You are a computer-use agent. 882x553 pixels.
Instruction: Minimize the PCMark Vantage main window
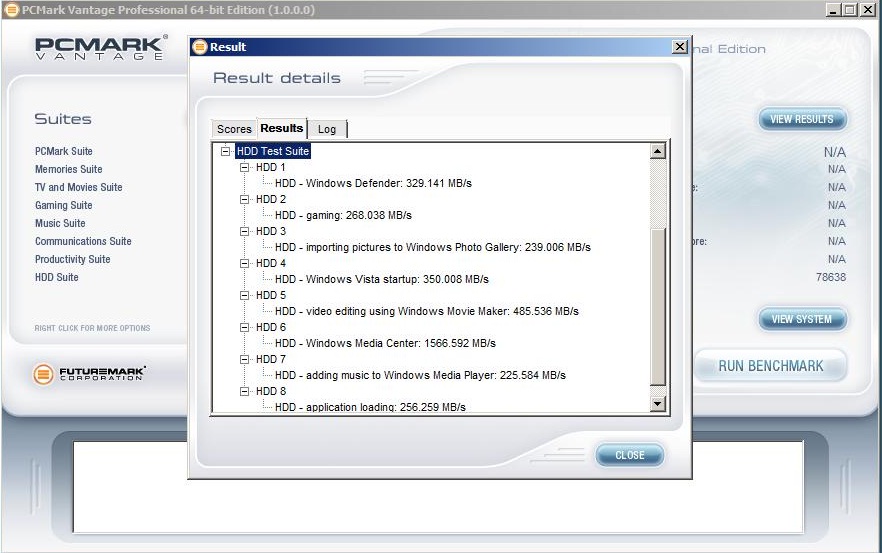coord(834,10)
